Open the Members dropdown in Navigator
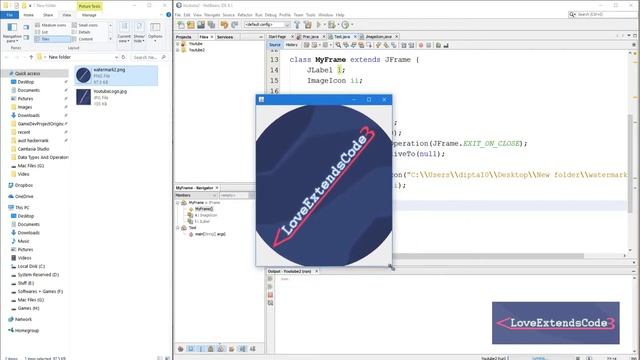640x360 pixels. coord(196,196)
